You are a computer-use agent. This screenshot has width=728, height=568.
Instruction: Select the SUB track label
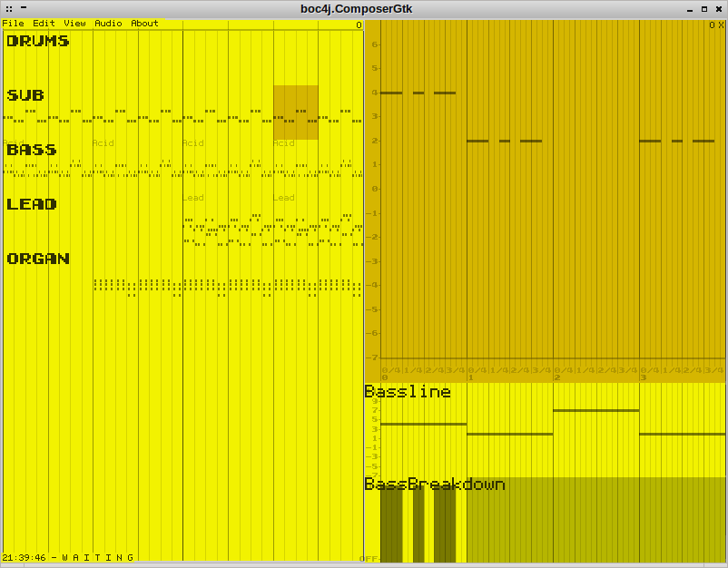[25, 95]
